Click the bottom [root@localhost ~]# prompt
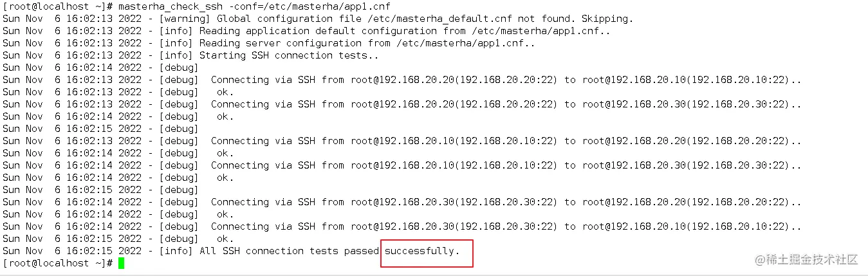Viewport: 868px width, 276px height. (x=58, y=263)
